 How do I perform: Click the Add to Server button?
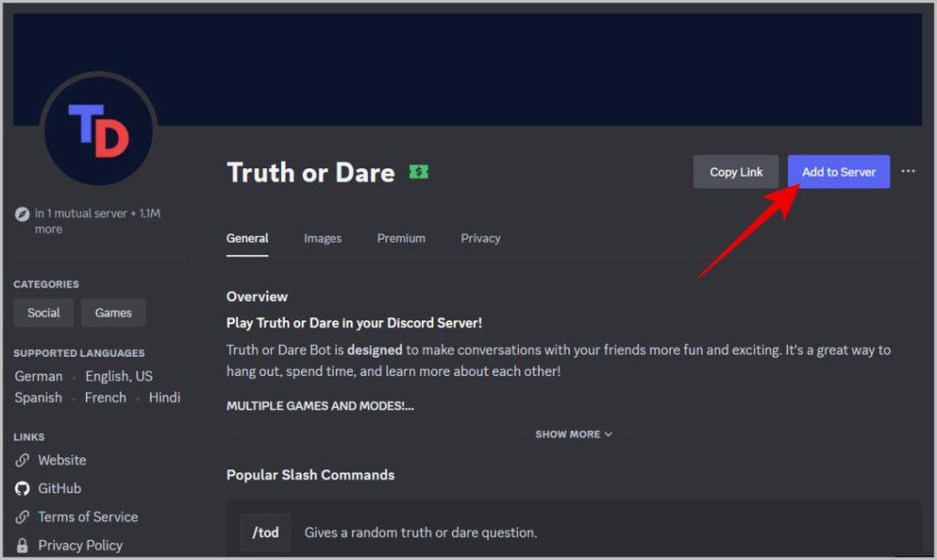(838, 172)
